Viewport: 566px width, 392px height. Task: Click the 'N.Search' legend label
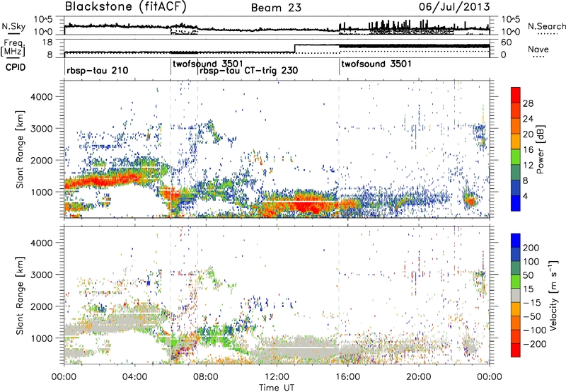click(546, 26)
